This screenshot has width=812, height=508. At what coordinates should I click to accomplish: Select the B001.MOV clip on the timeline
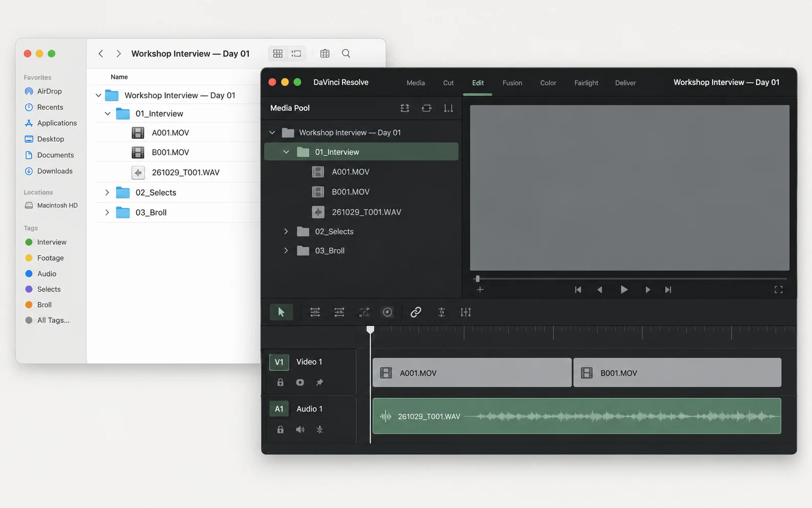(x=677, y=373)
